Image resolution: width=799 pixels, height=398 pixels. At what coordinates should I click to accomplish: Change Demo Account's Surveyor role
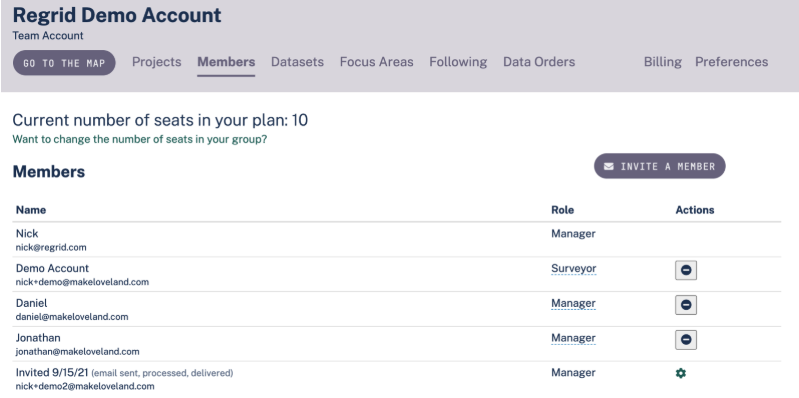tap(573, 269)
